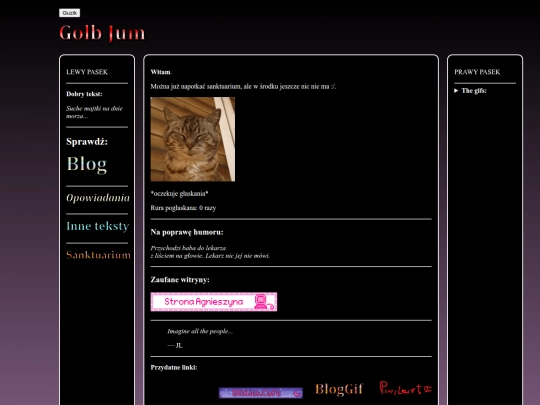Go to Inne teksty page
Viewport: 540px width, 405px height.
click(x=98, y=226)
